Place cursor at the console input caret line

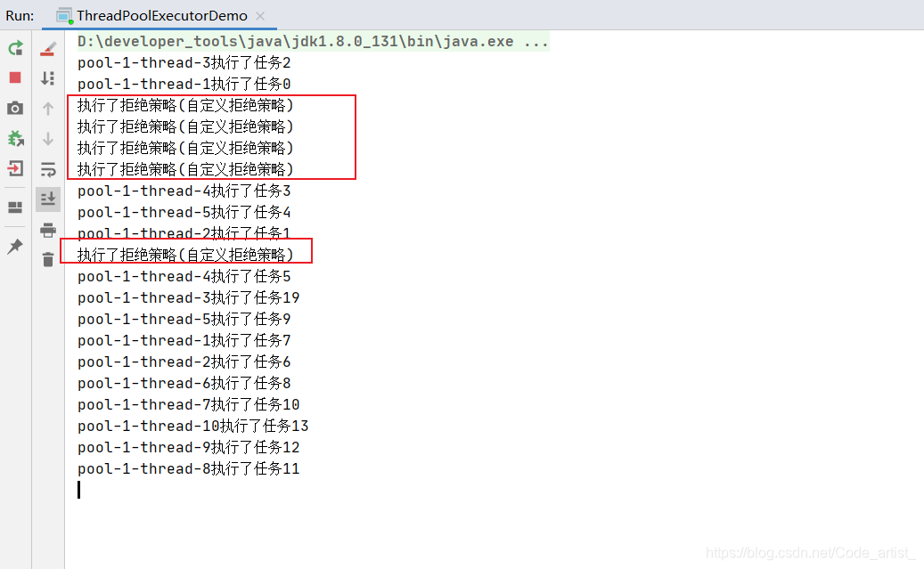(79, 490)
